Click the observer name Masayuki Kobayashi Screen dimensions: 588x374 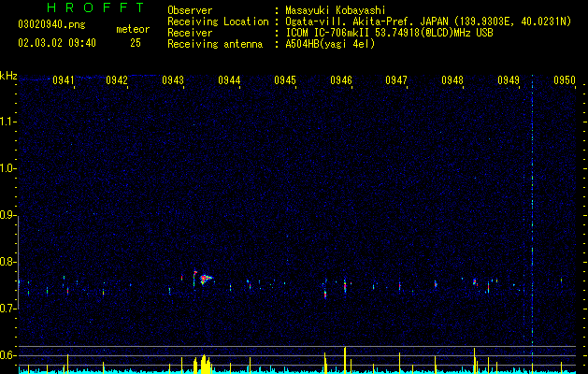pos(336,10)
